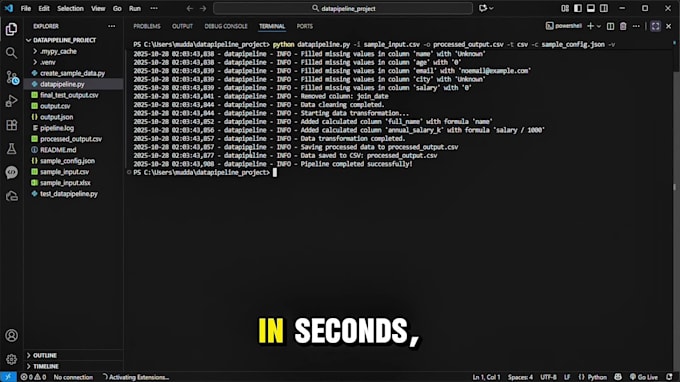
Task: Click the remote window indicator in status bar
Action: (8, 377)
